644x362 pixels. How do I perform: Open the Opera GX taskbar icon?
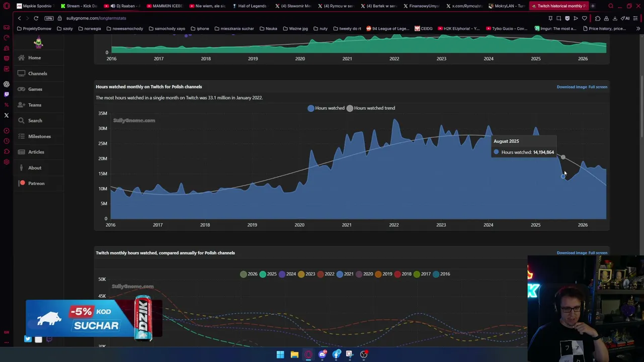(308, 354)
